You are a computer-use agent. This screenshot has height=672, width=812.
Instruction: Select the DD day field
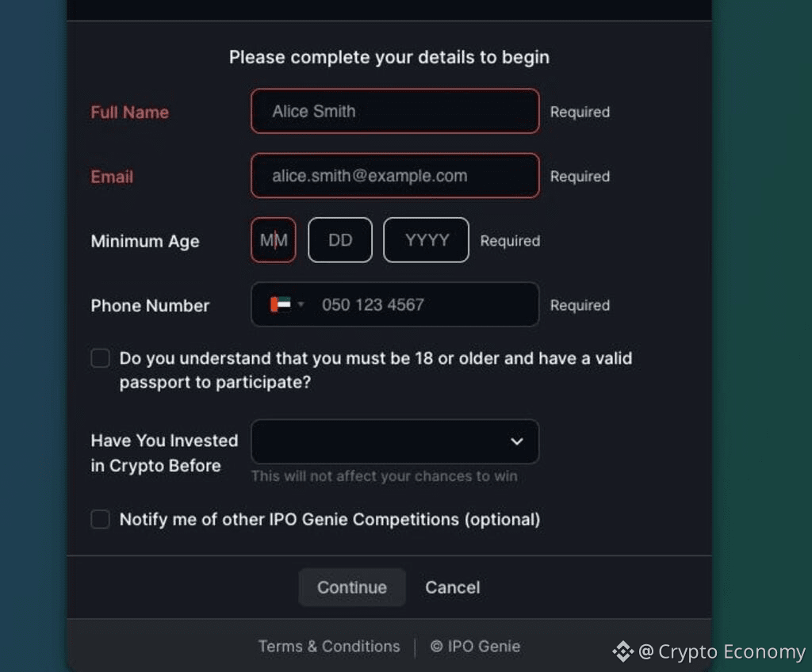click(340, 240)
